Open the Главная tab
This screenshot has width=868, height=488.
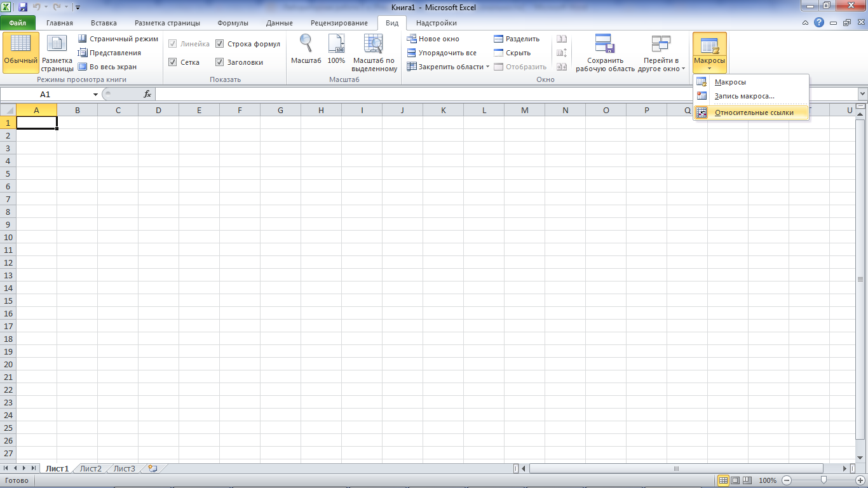coord(59,23)
